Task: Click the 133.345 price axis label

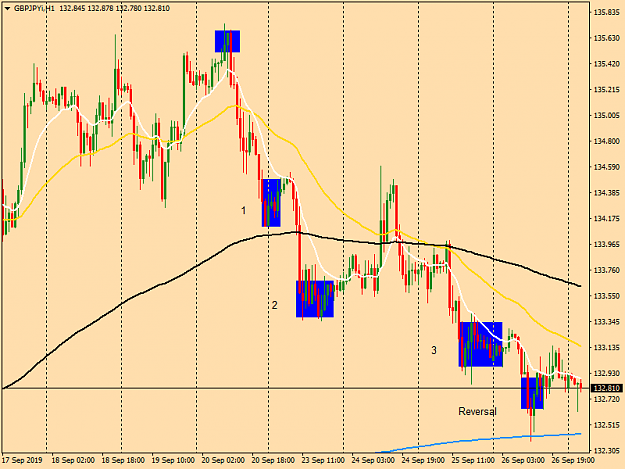Action: click(x=607, y=322)
